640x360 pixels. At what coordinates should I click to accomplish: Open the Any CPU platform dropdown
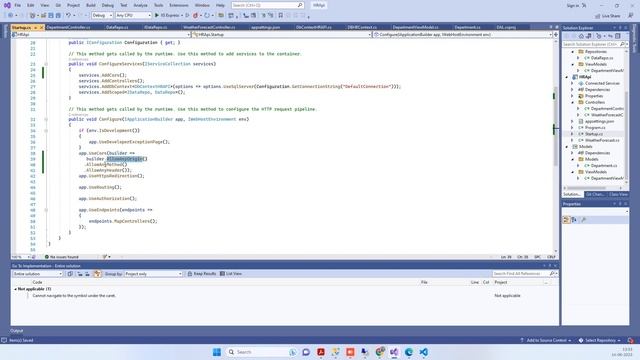tap(133, 15)
